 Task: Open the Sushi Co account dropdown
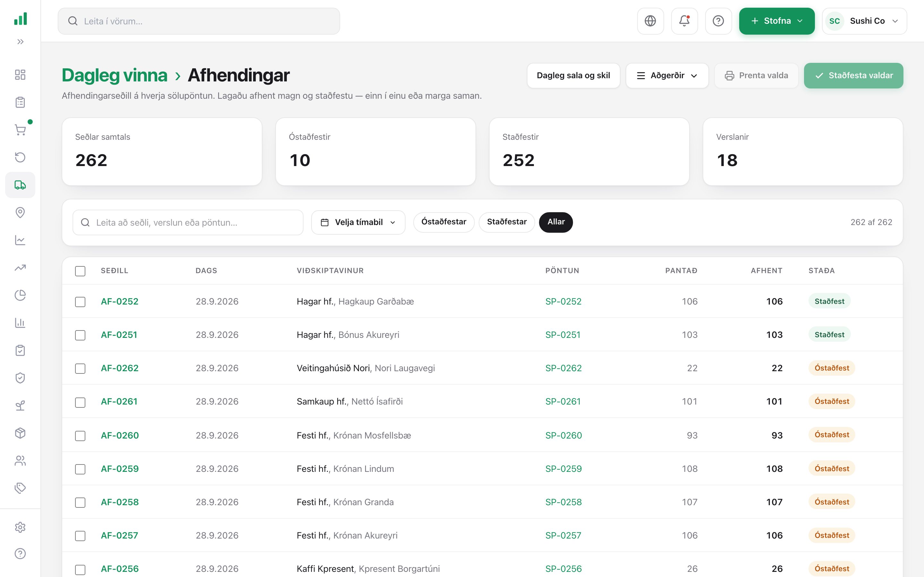[x=864, y=21]
